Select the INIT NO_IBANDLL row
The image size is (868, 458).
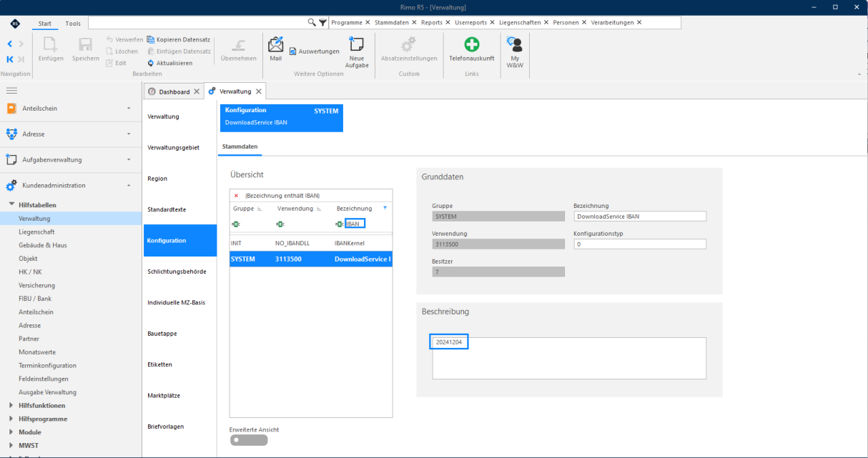pyautogui.click(x=311, y=243)
